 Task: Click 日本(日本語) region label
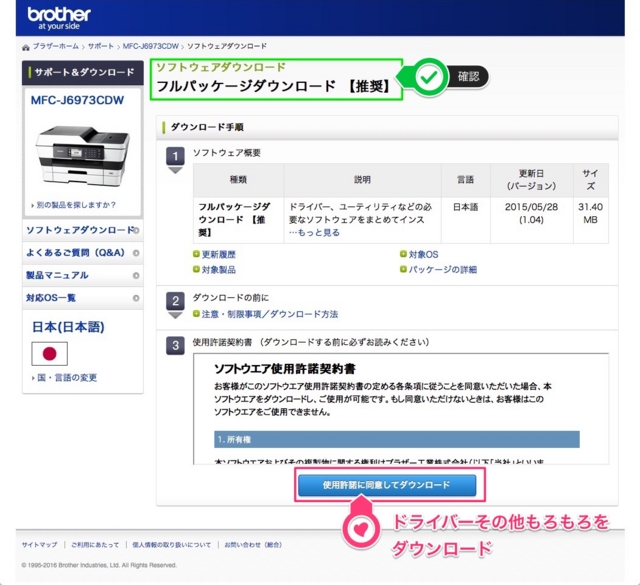coord(68,327)
